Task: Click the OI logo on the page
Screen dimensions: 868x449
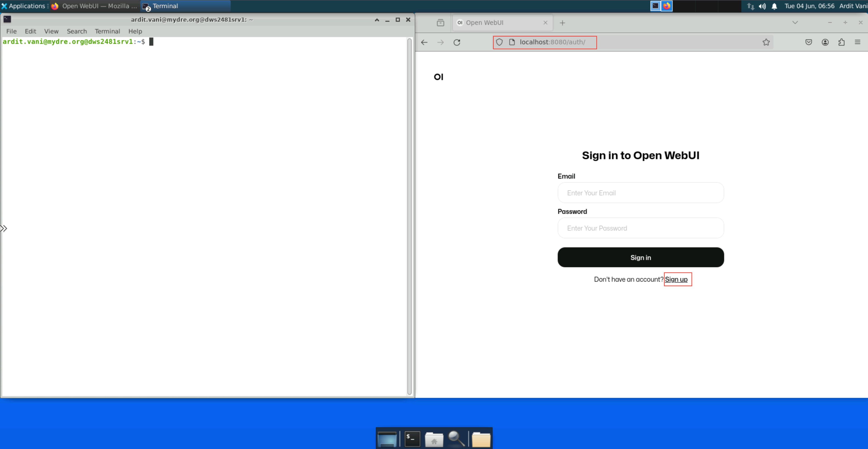Action: pos(438,77)
